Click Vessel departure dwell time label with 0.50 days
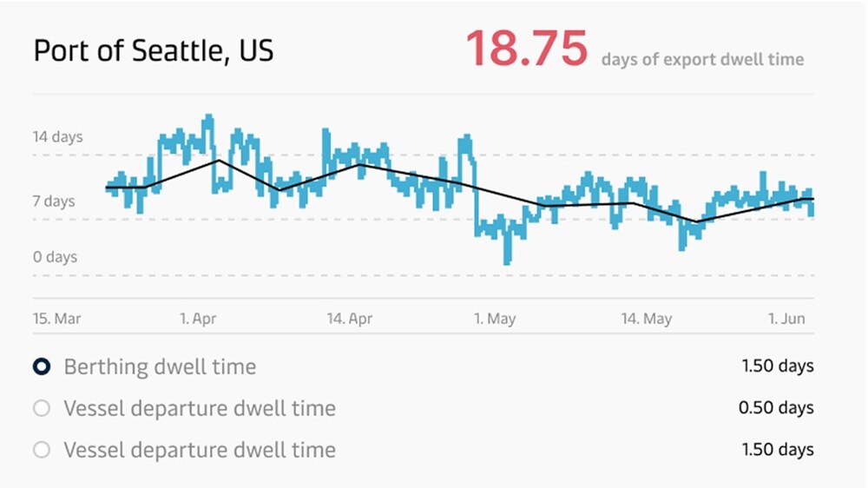 199,408
